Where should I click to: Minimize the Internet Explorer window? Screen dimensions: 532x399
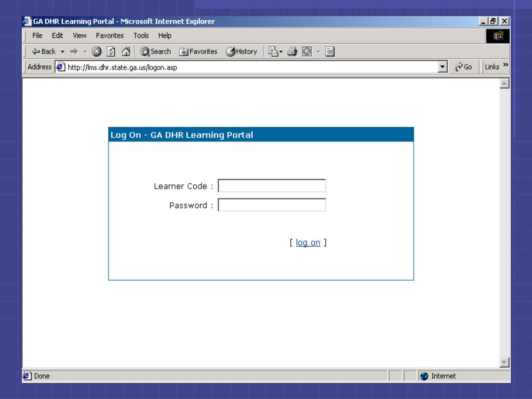tap(484, 21)
